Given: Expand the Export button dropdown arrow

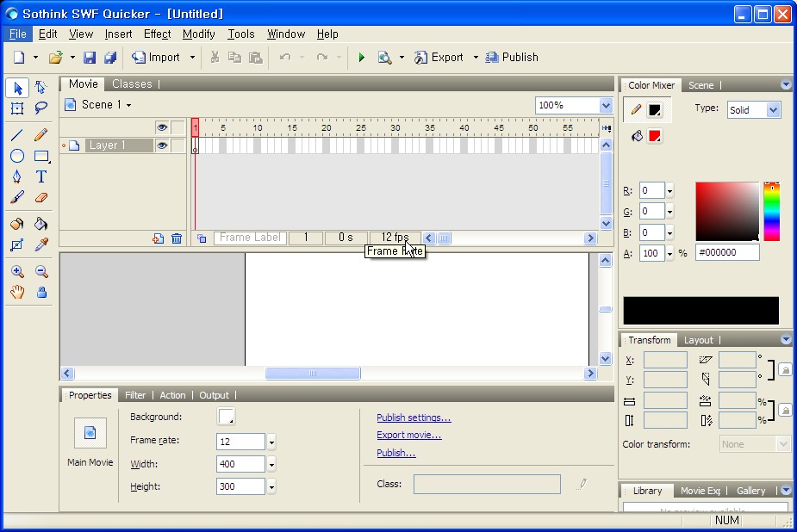Looking at the screenshot, I should [x=476, y=58].
